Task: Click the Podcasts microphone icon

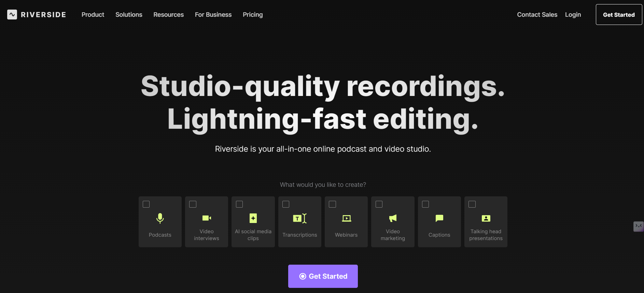Action: point(160,218)
